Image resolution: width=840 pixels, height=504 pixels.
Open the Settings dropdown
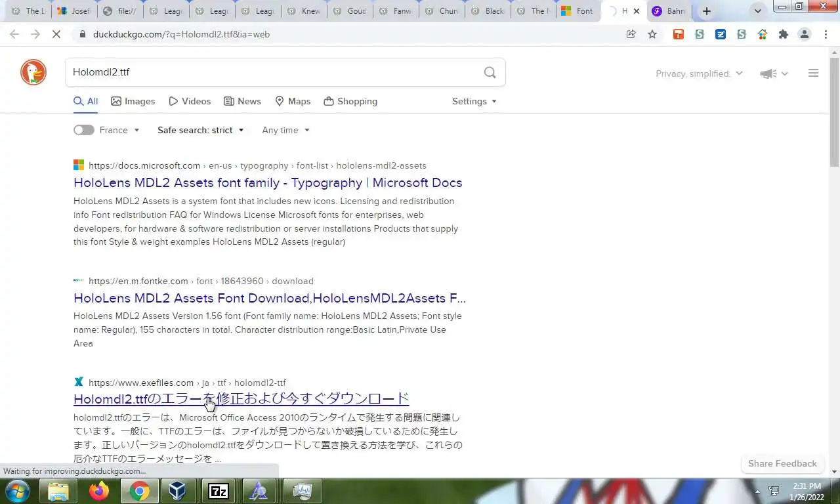coord(474,101)
